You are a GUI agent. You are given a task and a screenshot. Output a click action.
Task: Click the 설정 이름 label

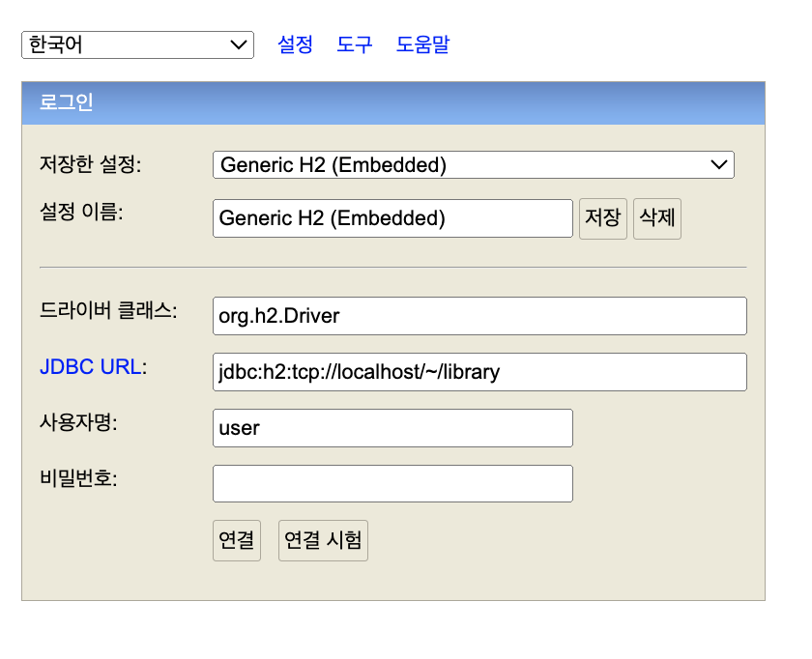(81, 212)
